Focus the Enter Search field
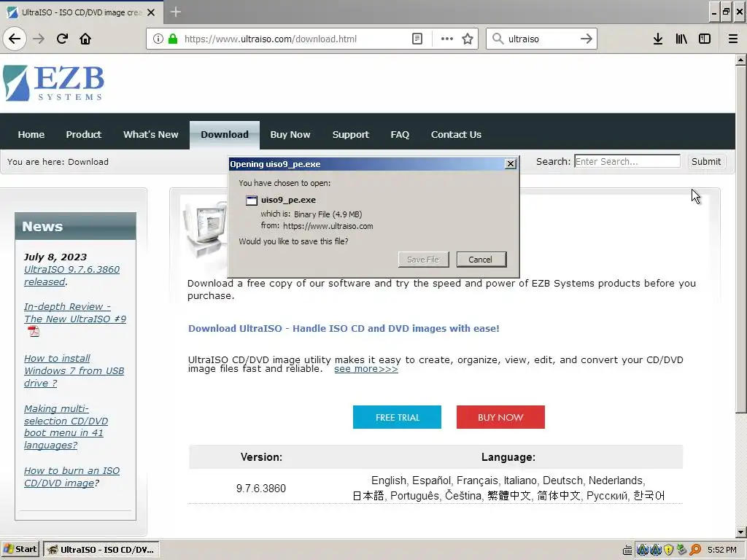Viewport: 747px width, 560px height. [x=627, y=161]
